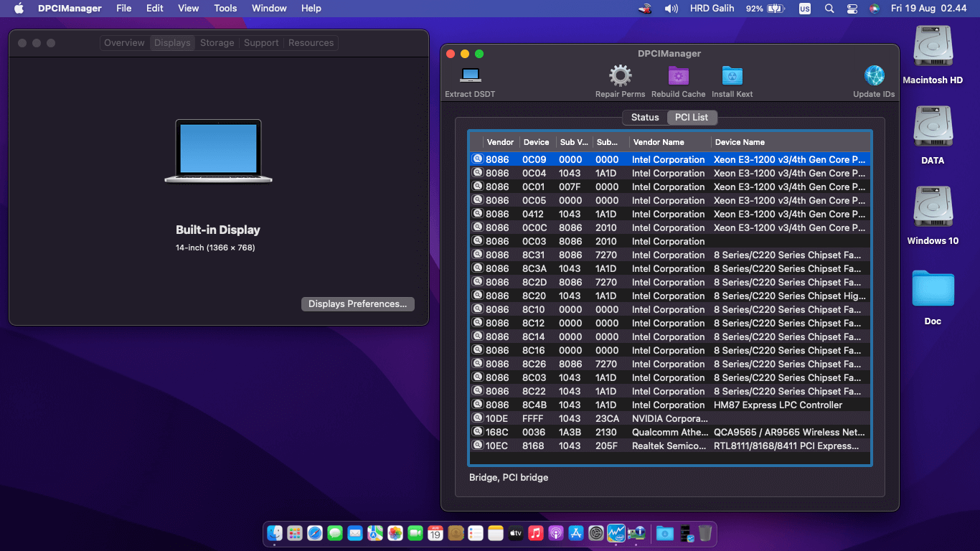The height and width of the screenshot is (551, 980).
Task: Open Control Center in menu bar
Action: [852, 9]
